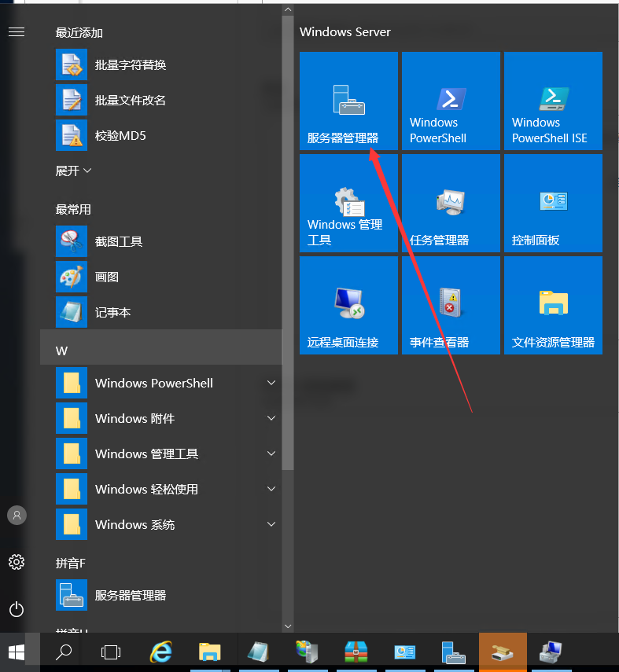Launch the Windows PowerShell tile
The width and height of the screenshot is (619, 672).
click(451, 101)
